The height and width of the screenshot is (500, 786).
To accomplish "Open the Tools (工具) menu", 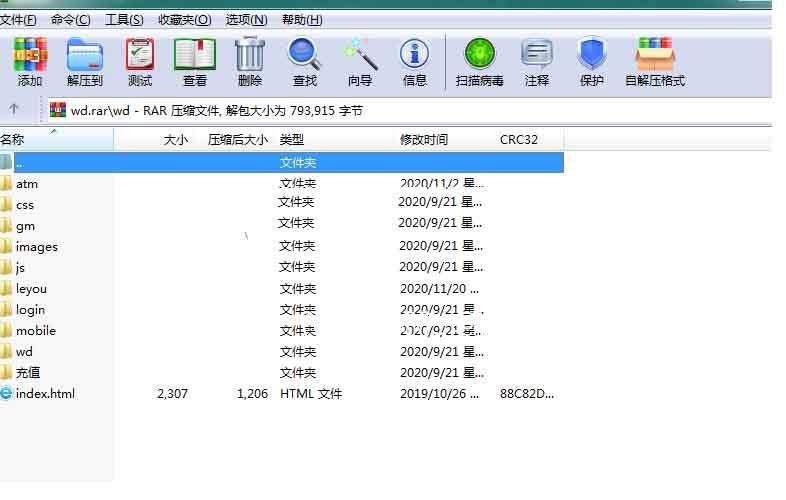I will coord(124,19).
